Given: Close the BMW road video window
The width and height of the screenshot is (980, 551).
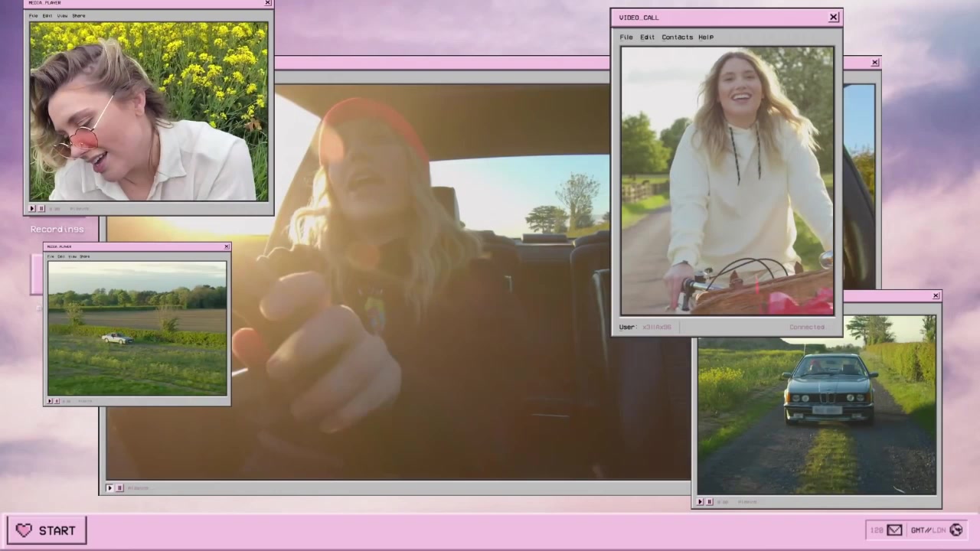Looking at the screenshot, I should pyautogui.click(x=936, y=295).
